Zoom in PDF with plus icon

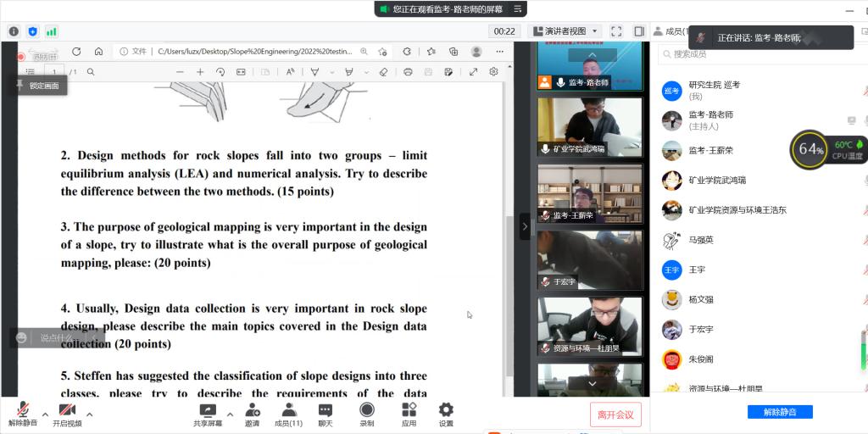pos(200,72)
